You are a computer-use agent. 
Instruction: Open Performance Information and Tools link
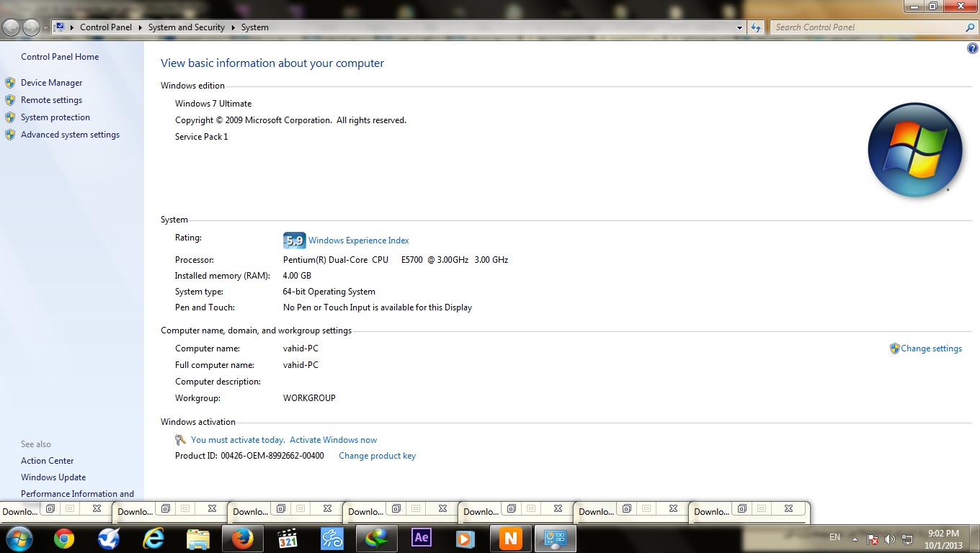[77, 494]
